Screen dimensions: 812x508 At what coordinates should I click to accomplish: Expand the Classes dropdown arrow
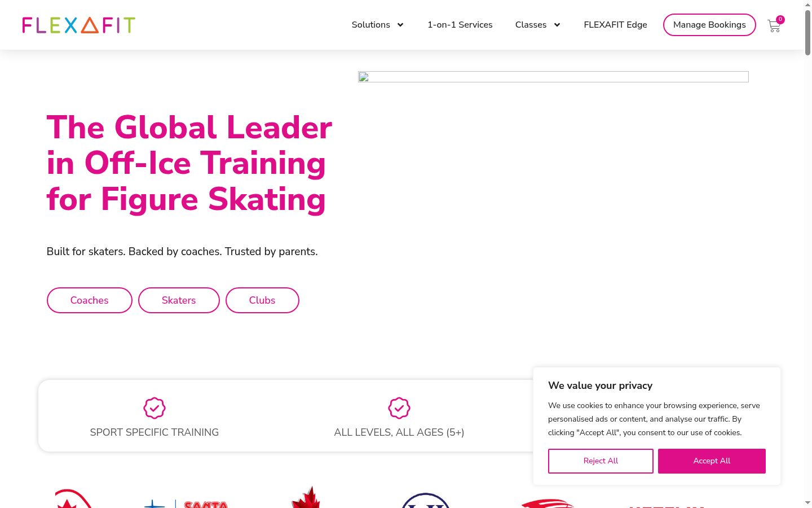tap(557, 25)
